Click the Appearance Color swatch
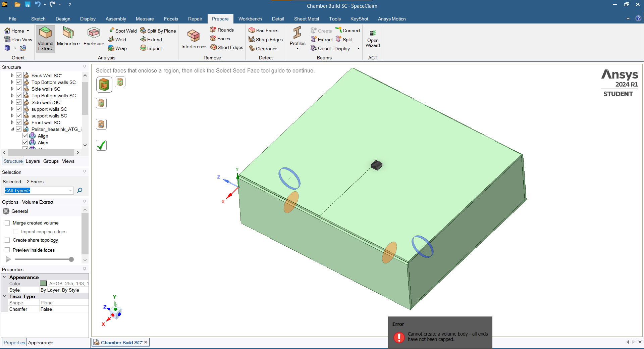The height and width of the screenshot is (349, 644). tap(43, 284)
